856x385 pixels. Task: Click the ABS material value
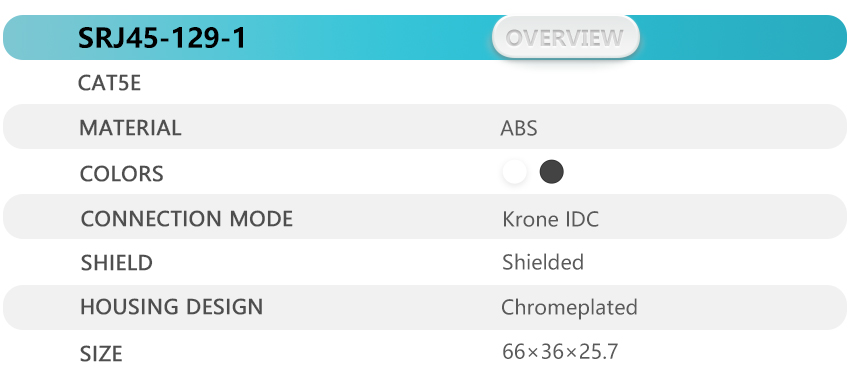(x=519, y=128)
